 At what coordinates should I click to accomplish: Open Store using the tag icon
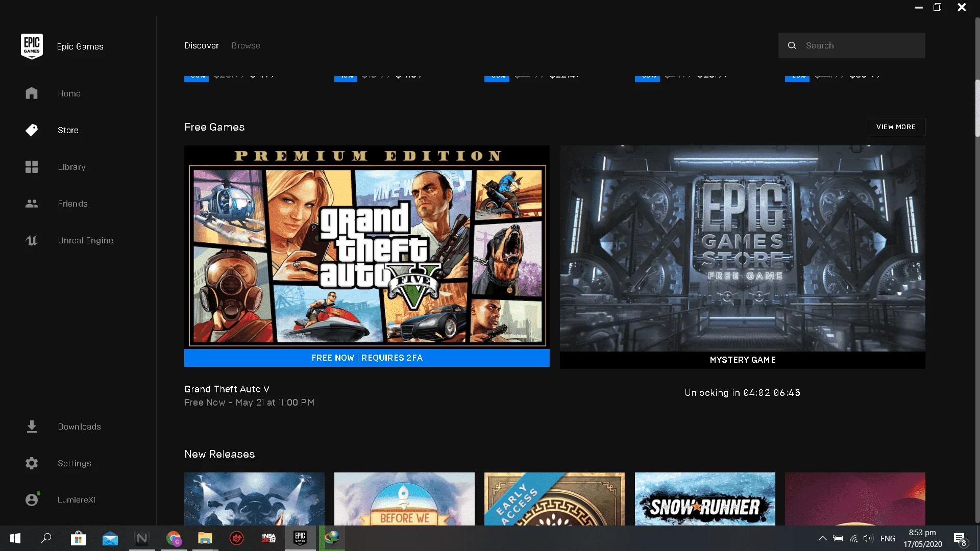tap(32, 130)
